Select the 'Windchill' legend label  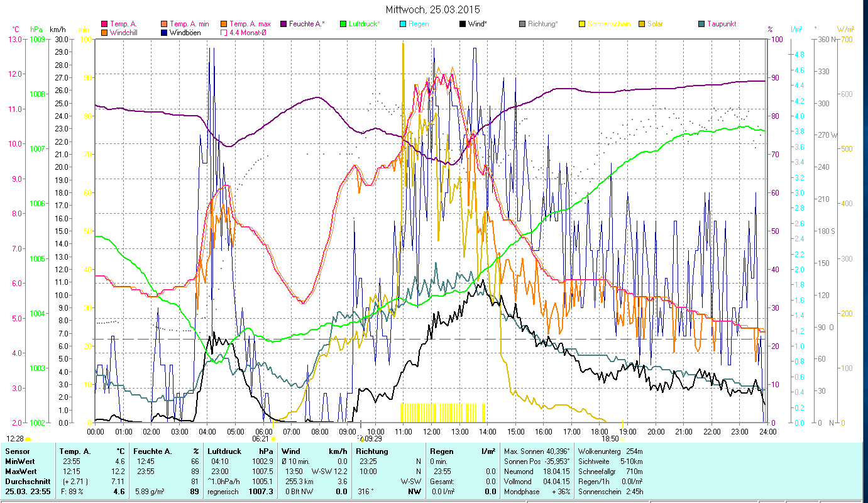pos(124,33)
